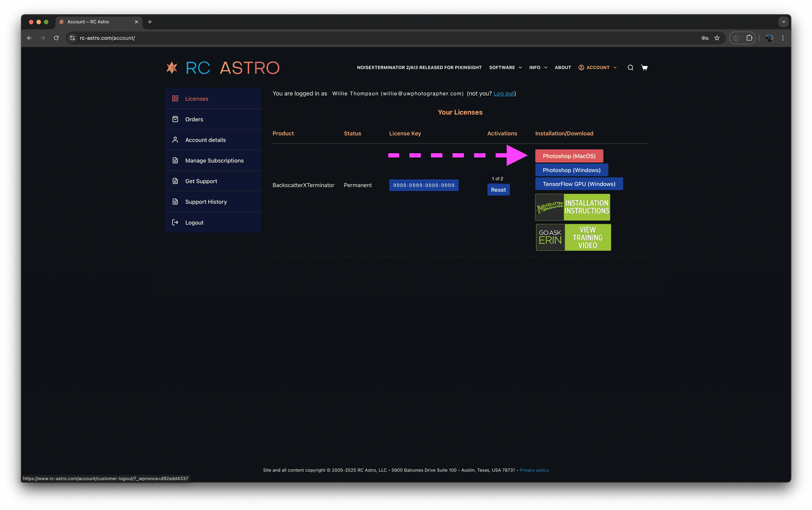Click the Orders bag icon in sidebar
The image size is (812, 510).
click(175, 119)
